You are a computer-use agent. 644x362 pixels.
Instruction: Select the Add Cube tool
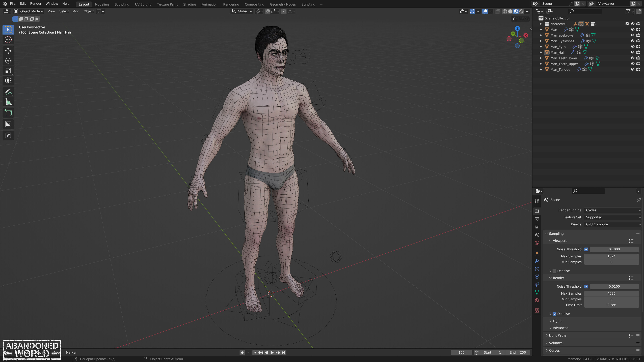click(x=8, y=113)
